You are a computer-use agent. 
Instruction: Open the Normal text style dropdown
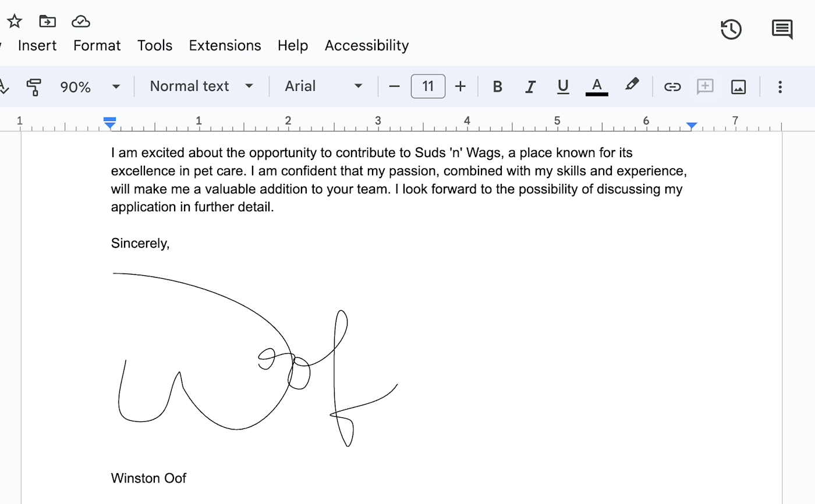201,86
